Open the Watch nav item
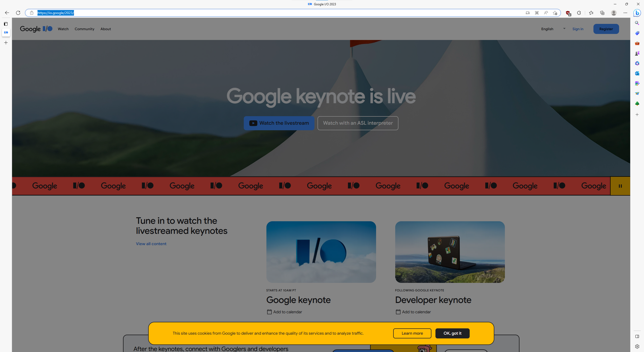This screenshot has width=644, height=352. click(63, 29)
